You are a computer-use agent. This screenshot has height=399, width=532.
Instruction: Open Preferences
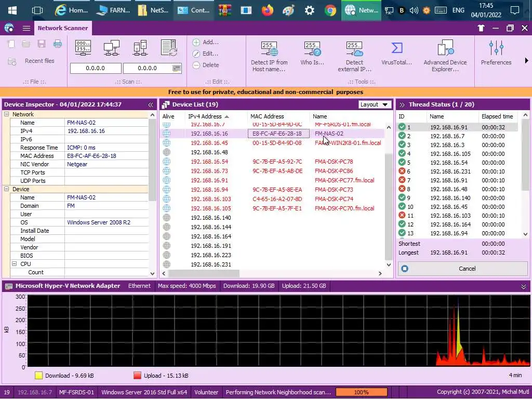496,54
